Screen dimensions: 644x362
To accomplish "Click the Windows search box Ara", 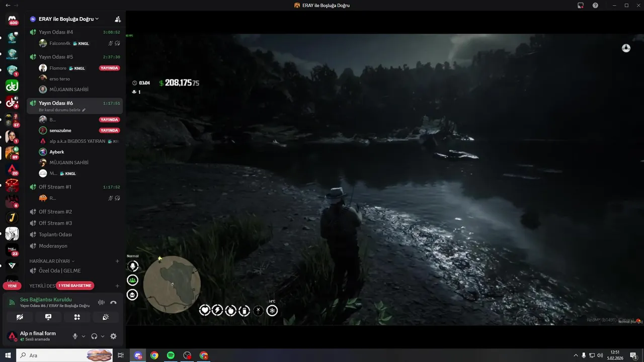I will point(65,355).
